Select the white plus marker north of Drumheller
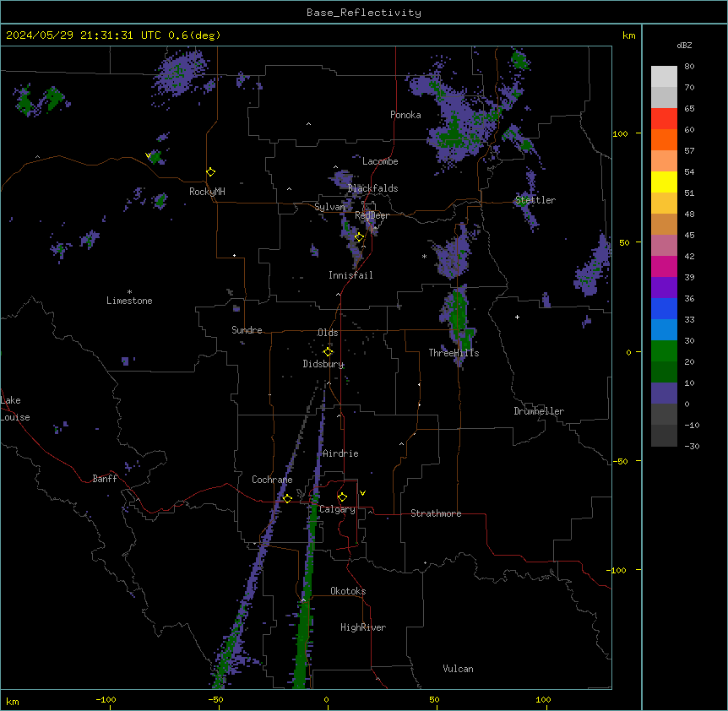The image size is (728, 711). (517, 317)
